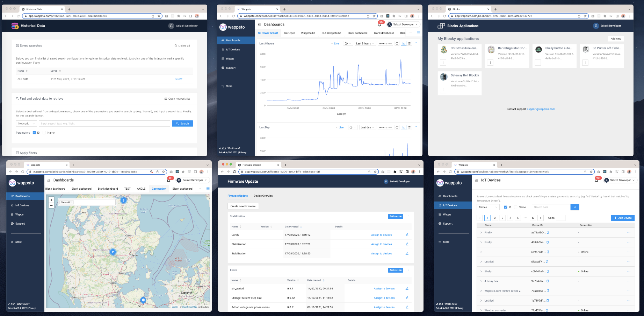Open clock dropdown in Last 8 hours panel
The image size is (644, 316).
348,43
